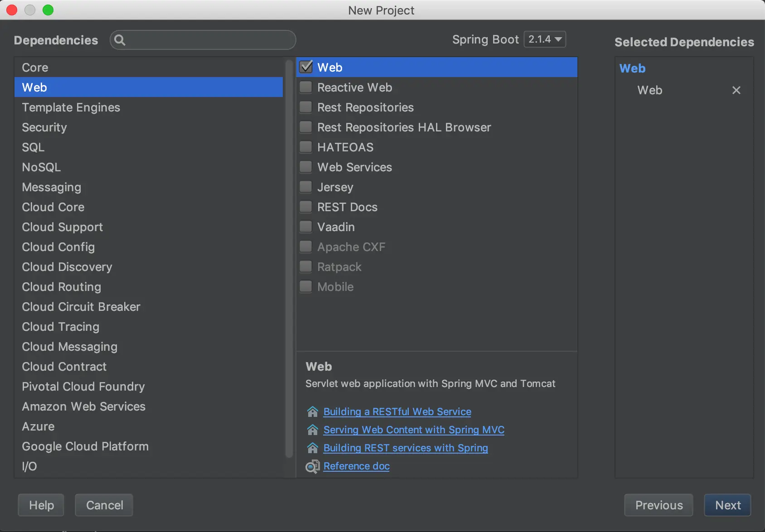Open the Cloud Contract category

click(149, 366)
